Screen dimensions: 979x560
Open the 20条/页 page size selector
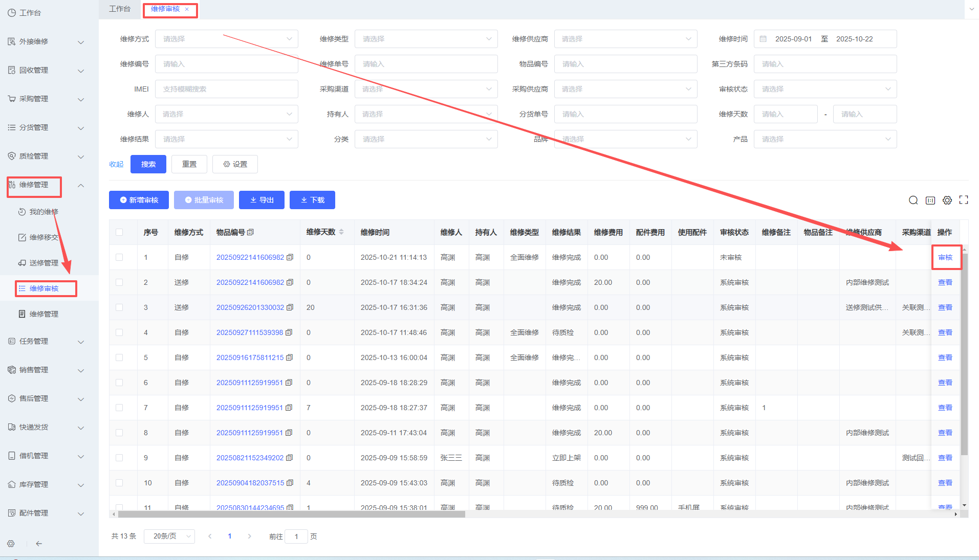[x=169, y=536]
